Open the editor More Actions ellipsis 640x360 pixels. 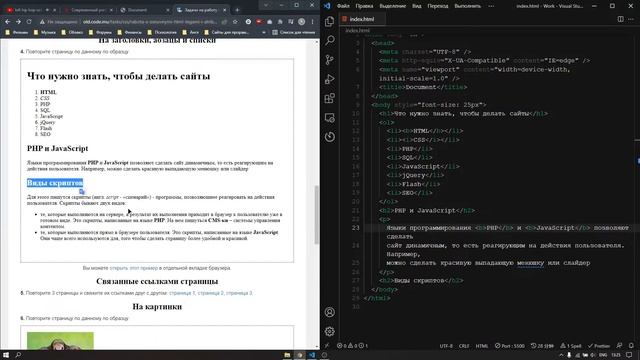click(631, 19)
